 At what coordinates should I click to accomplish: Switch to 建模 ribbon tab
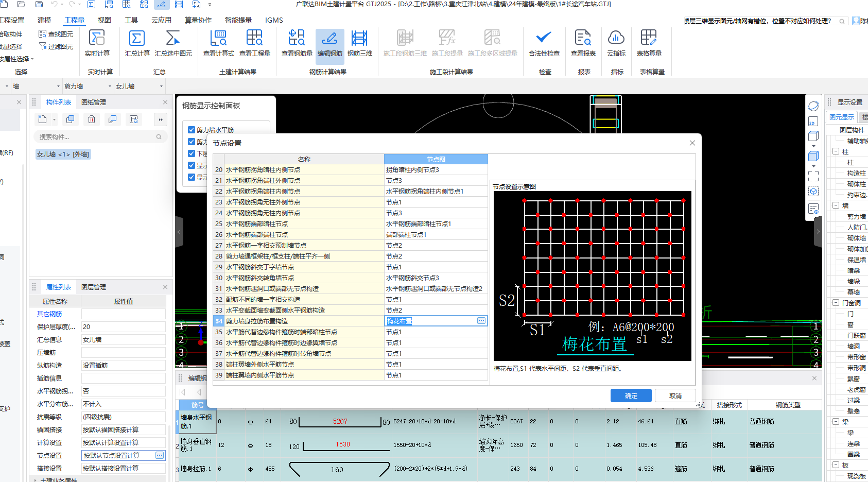pos(44,20)
